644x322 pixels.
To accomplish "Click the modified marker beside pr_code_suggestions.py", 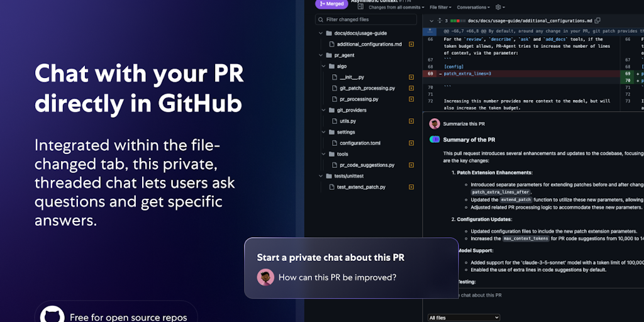I will 411,165.
